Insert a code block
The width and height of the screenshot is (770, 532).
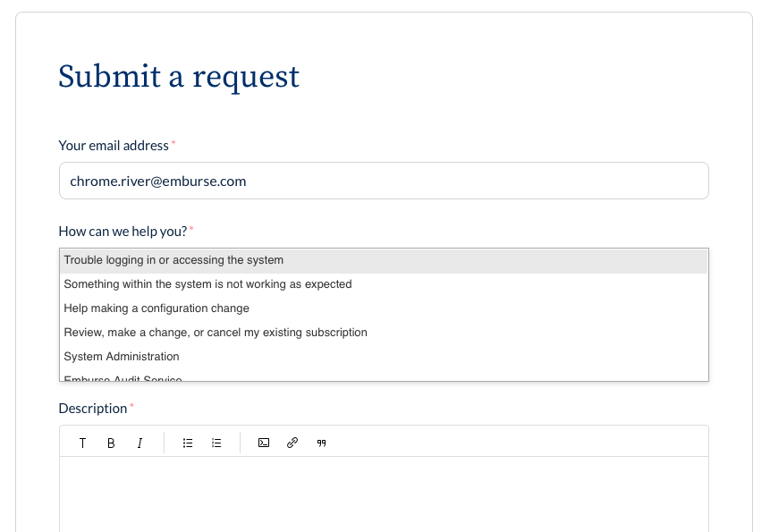coord(264,443)
